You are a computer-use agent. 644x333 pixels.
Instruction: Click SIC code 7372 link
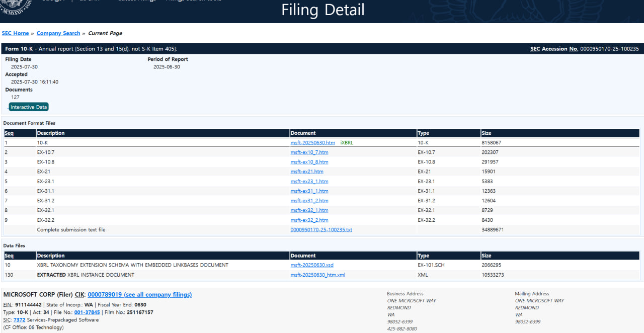(19, 320)
